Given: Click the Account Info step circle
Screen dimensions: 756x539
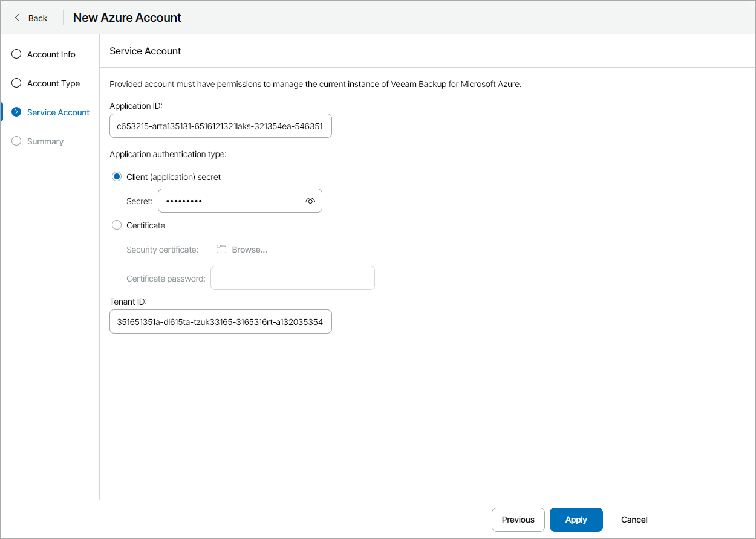Looking at the screenshot, I should 16,54.
